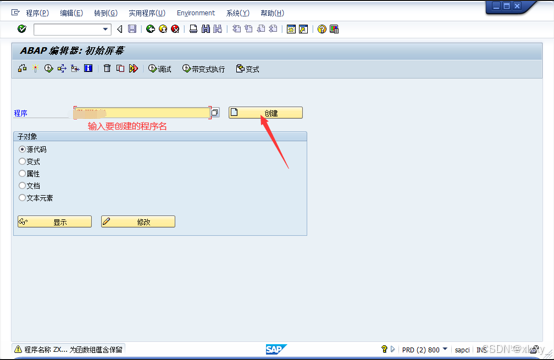Screen dimensions: 554x360
Task: Click the window menu icon beside 程序
Action: (x=15, y=13)
